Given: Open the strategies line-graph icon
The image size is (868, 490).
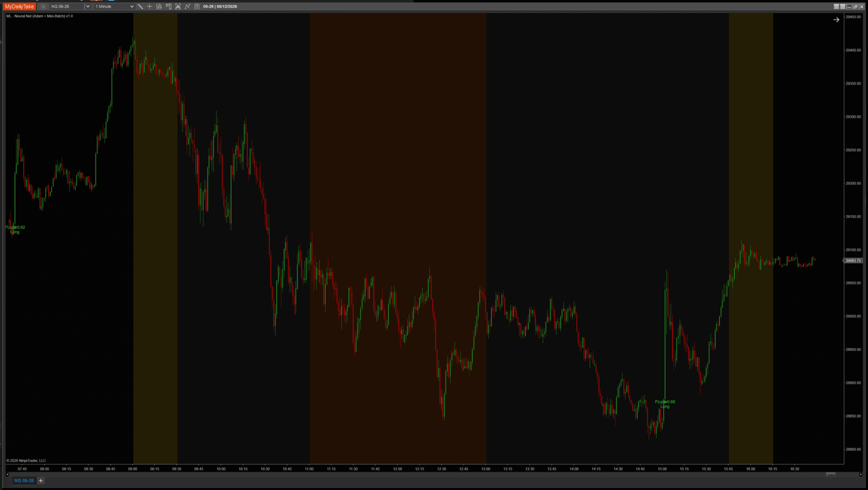Looking at the screenshot, I should point(188,6).
